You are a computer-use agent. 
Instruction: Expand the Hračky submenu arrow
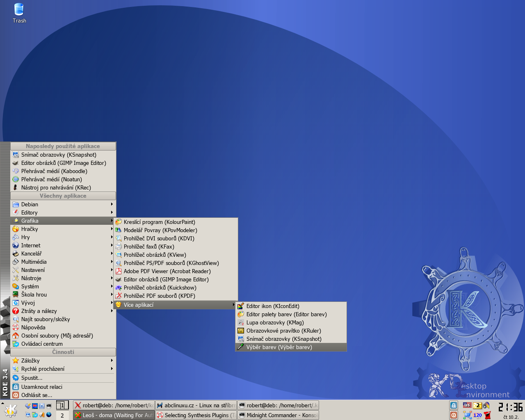[x=112, y=229]
